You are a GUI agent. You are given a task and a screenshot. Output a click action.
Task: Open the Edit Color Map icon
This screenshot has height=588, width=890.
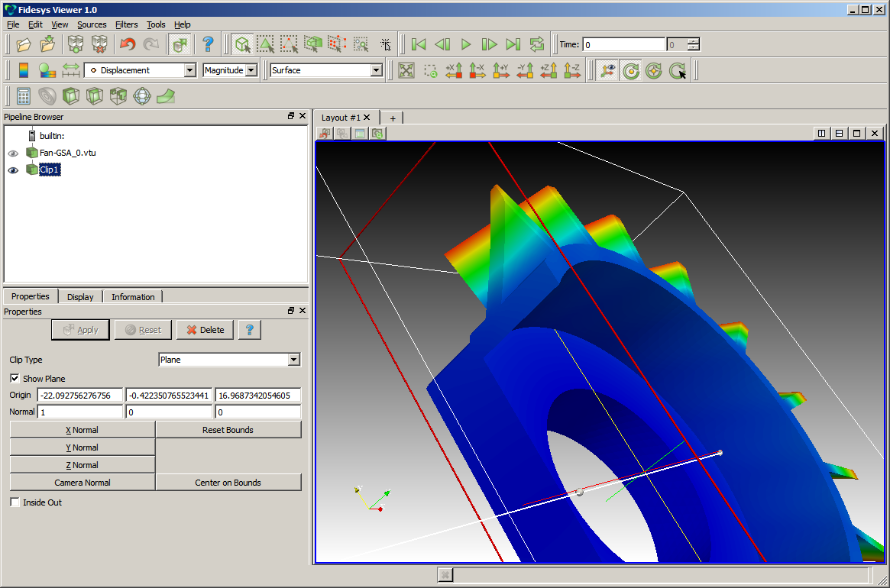(x=47, y=70)
